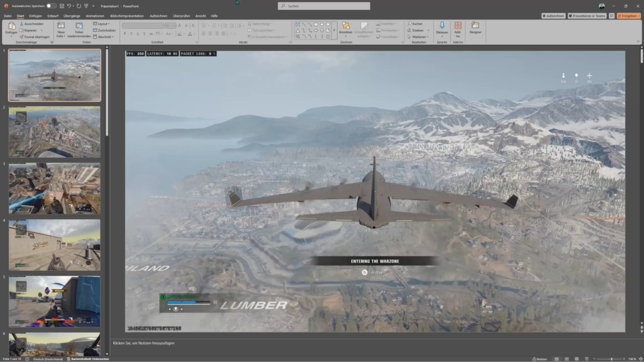Open the user account avatar
The width and height of the screenshot is (644, 362).
[x=602, y=6]
